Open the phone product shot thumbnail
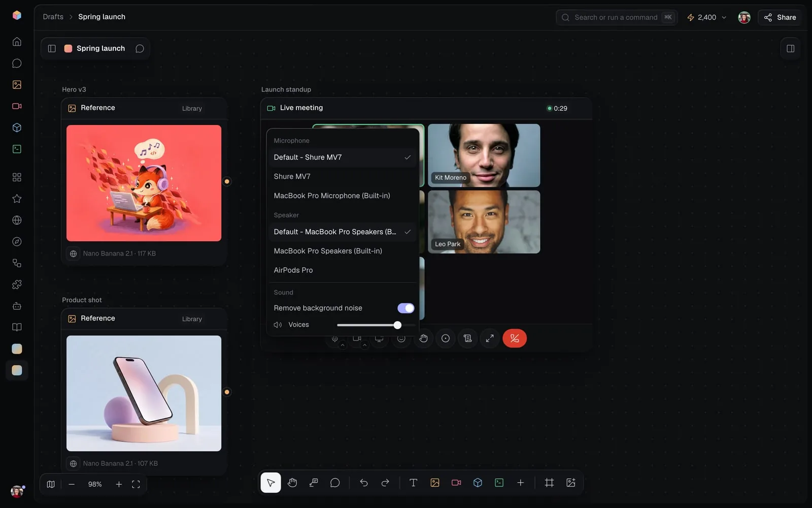812x508 pixels. point(144,393)
